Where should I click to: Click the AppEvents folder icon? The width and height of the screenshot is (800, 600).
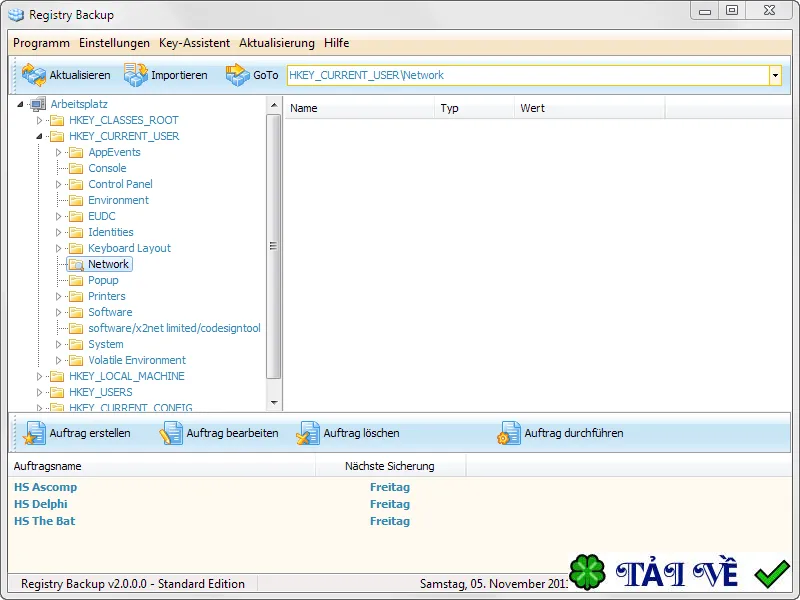(76, 153)
